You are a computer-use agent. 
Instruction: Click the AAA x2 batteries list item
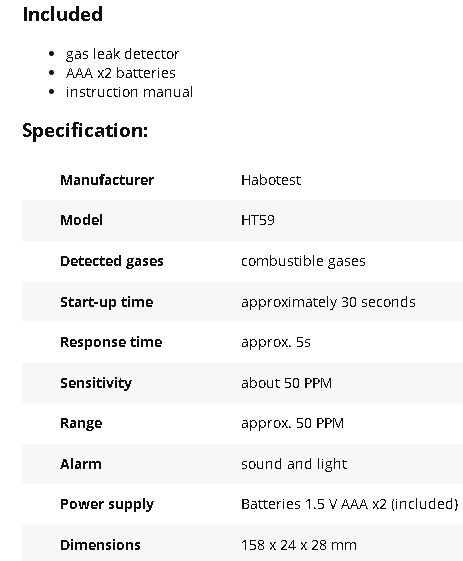click(x=121, y=73)
